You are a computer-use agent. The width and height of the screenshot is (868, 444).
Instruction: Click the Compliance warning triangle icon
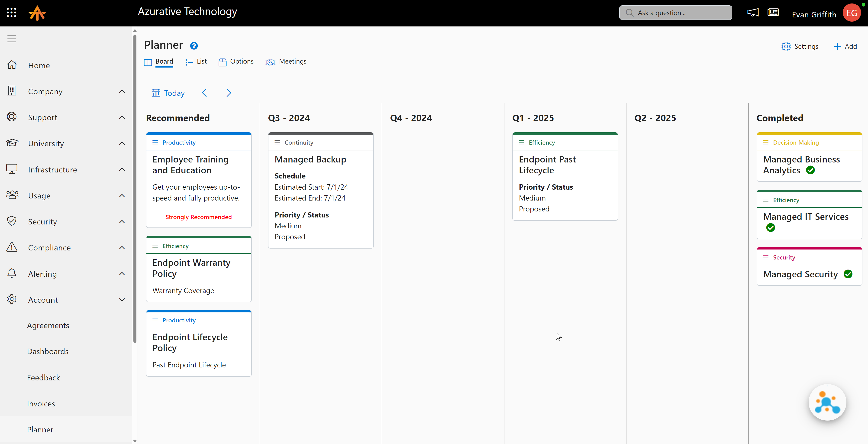click(12, 247)
